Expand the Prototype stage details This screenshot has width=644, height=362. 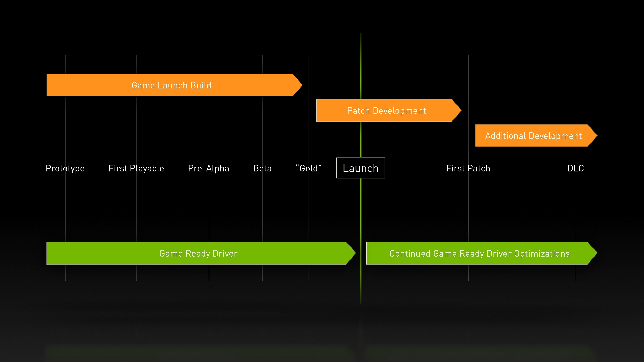[65, 168]
